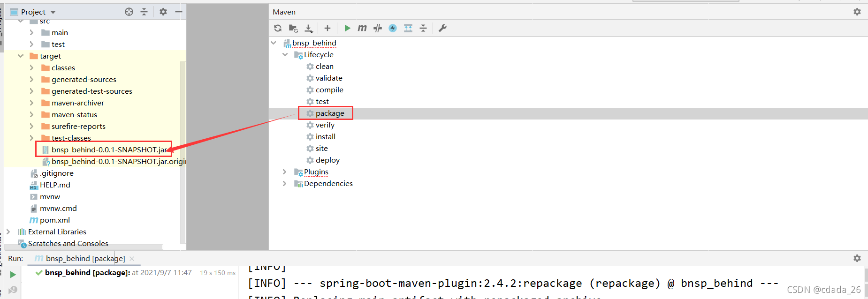
Task: Locate opened file crosshair icon in Project panel
Action: [129, 12]
